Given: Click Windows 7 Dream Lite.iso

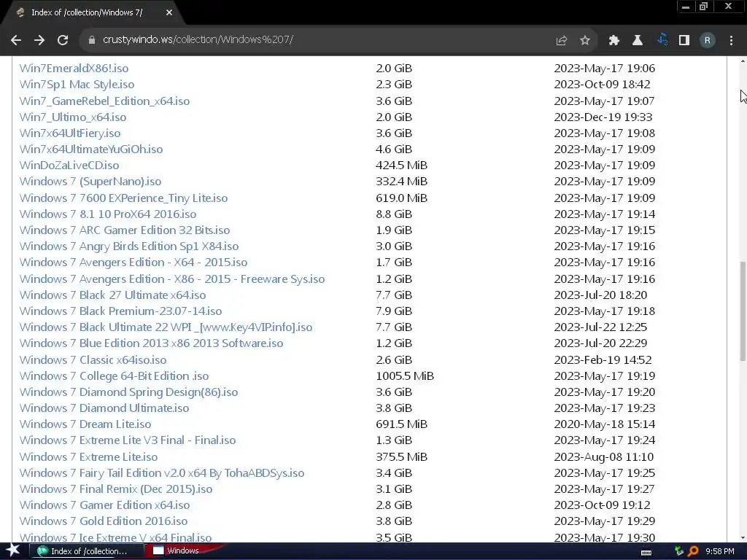Looking at the screenshot, I should (85, 424).
